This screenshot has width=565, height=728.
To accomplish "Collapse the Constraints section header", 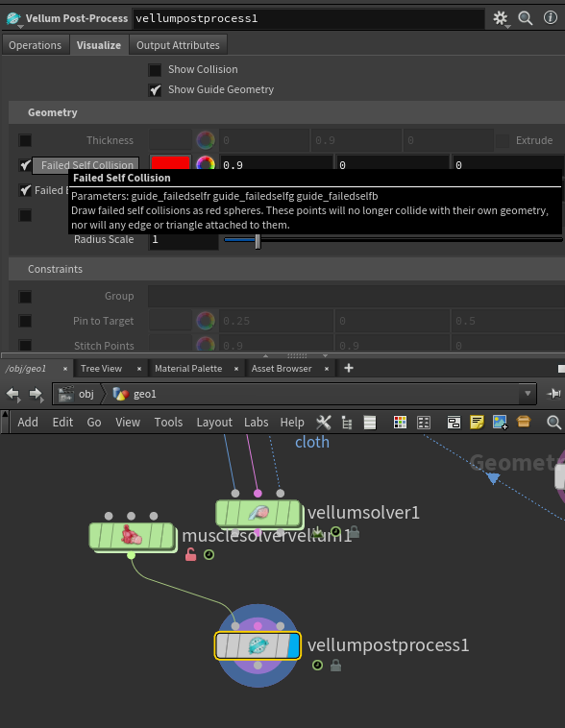I will tap(286, 269).
